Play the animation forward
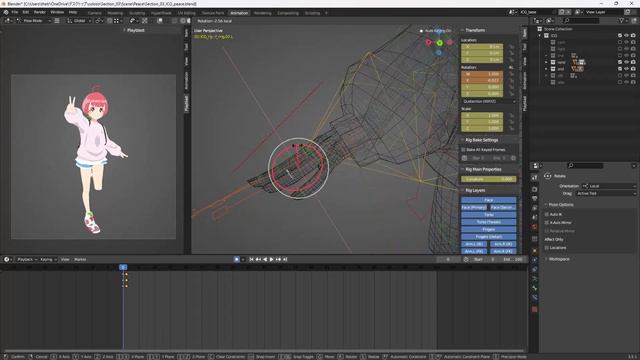Image resolution: width=640 pixels, height=360 pixels. pyautogui.click(x=272, y=259)
